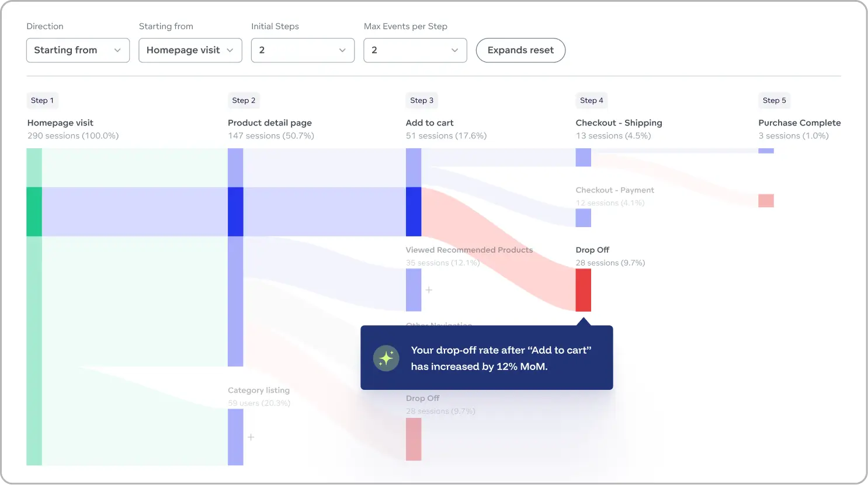This screenshot has height=485, width=868.
Task: Select the dark green Homepage visit segment
Action: pos(34,211)
